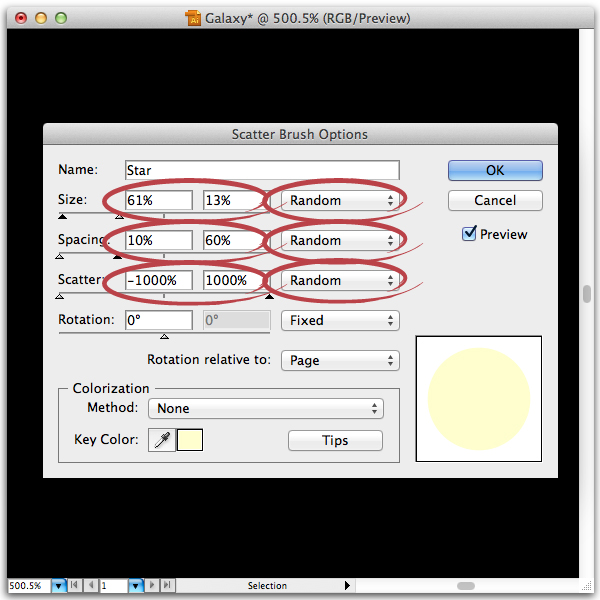Viewport: 600px width, 600px height.
Task: Toggle the Preview checkbox
Action: click(x=469, y=233)
